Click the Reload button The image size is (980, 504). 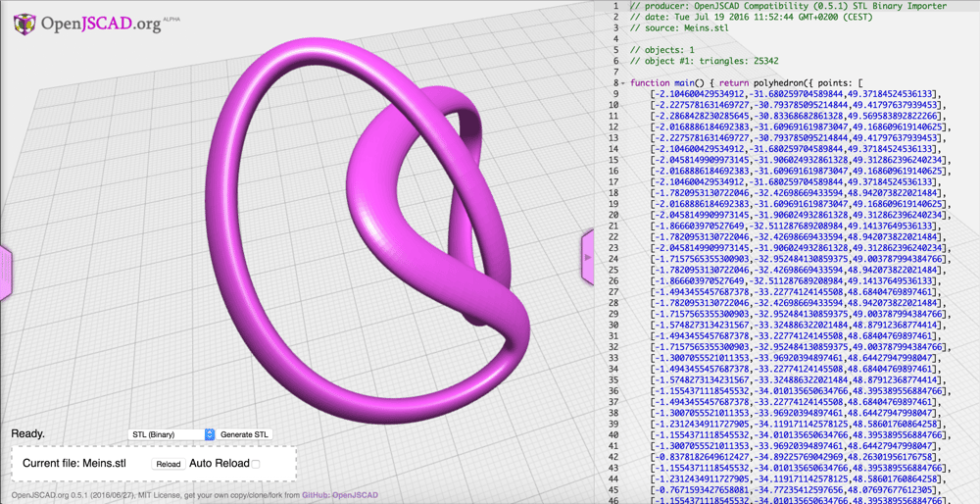pos(169,464)
